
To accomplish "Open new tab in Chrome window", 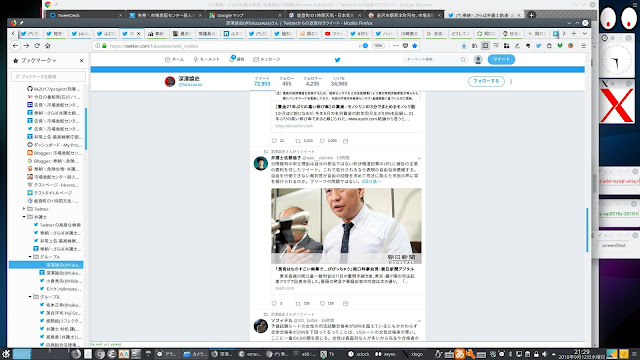I will coord(531,15).
